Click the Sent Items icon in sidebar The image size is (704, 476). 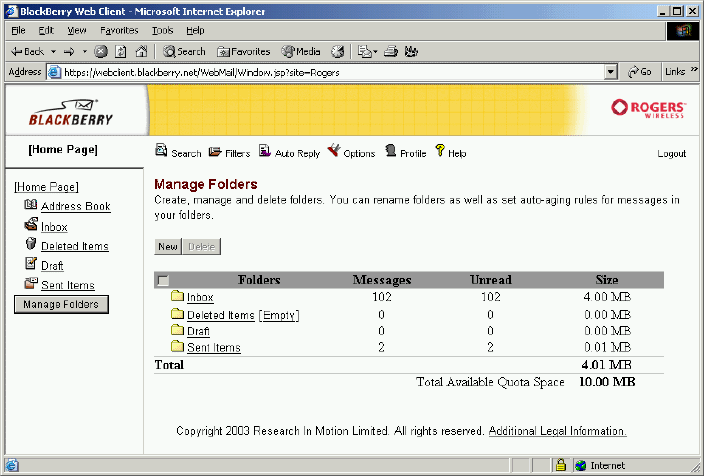31,283
